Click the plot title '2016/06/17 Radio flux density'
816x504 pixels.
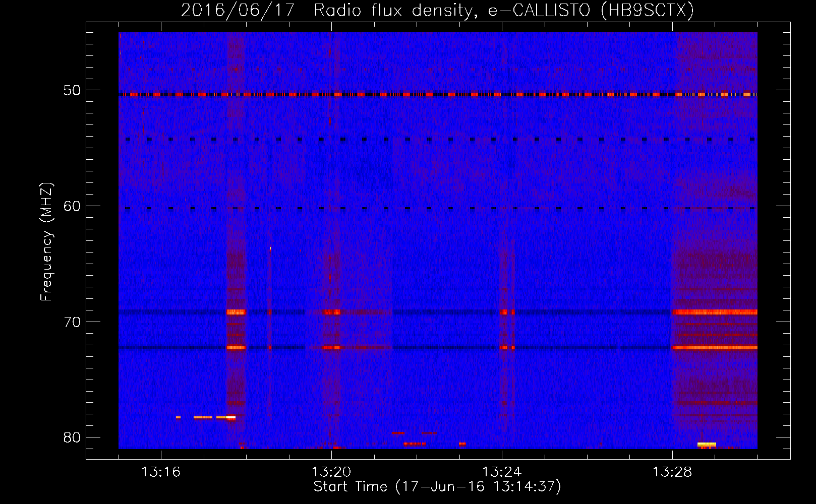coord(327,11)
